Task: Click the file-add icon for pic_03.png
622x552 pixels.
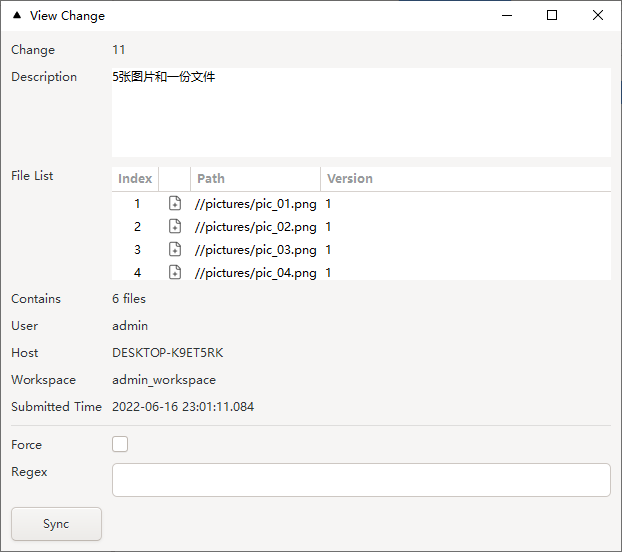Action: [x=175, y=250]
